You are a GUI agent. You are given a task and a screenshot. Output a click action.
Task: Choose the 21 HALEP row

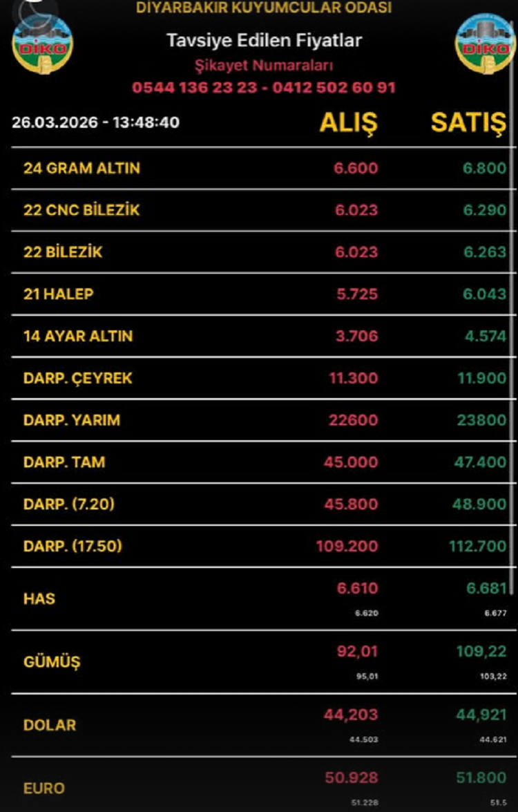point(59,294)
